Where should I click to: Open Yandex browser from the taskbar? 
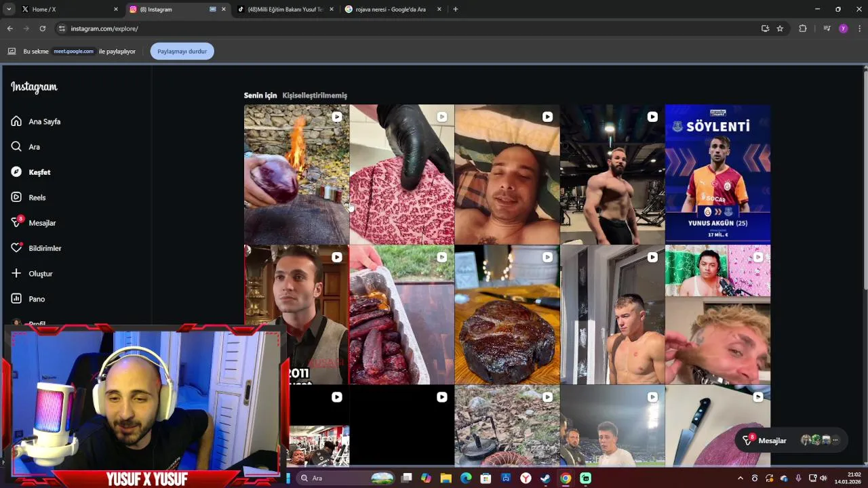526,478
